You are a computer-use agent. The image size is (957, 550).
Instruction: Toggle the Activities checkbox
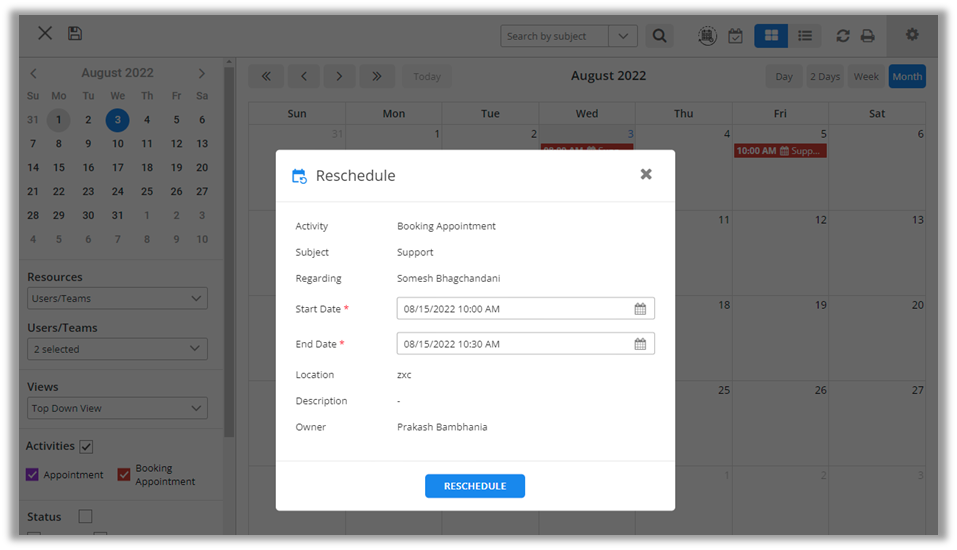[x=87, y=446]
